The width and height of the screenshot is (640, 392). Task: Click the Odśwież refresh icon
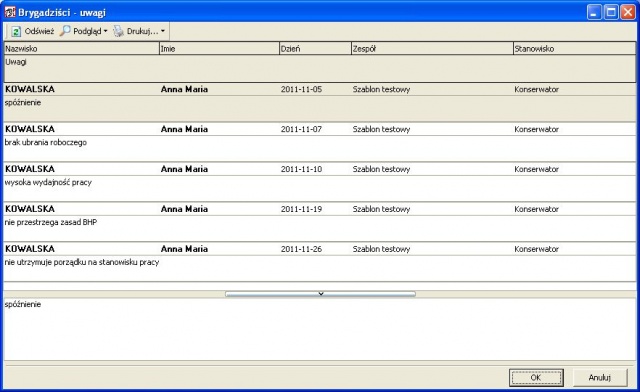pos(16,31)
